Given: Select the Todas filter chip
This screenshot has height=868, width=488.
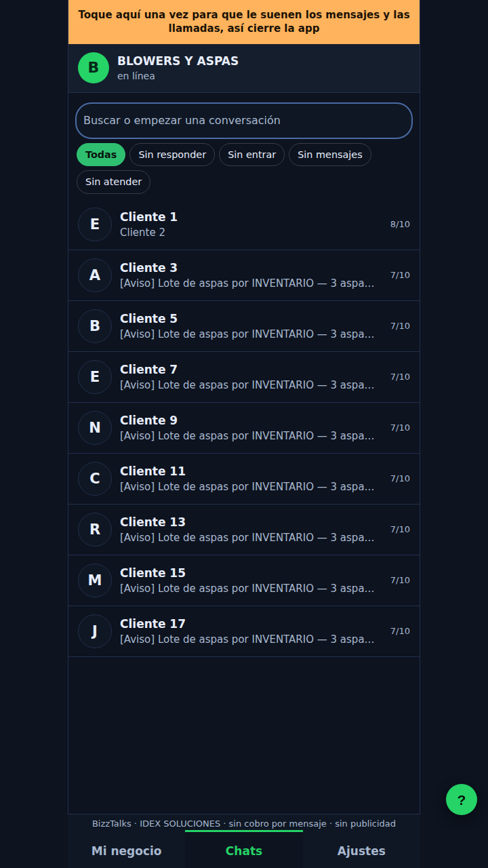Looking at the screenshot, I should coord(101,155).
